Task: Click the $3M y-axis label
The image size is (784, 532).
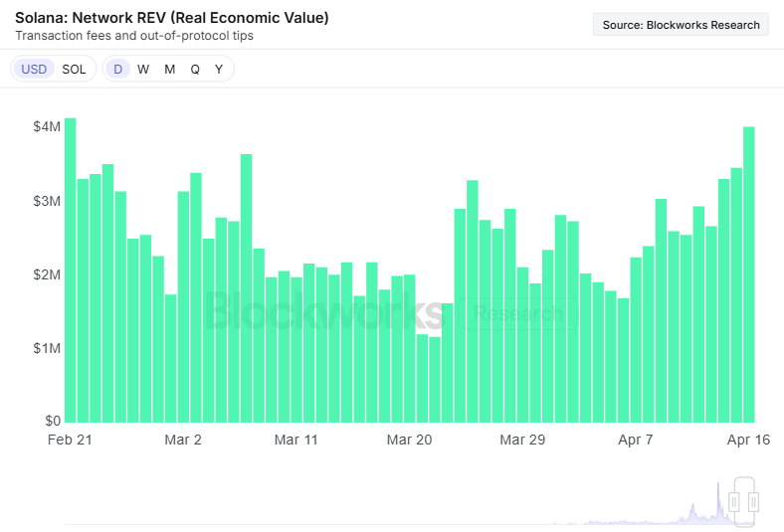Action: [47, 201]
